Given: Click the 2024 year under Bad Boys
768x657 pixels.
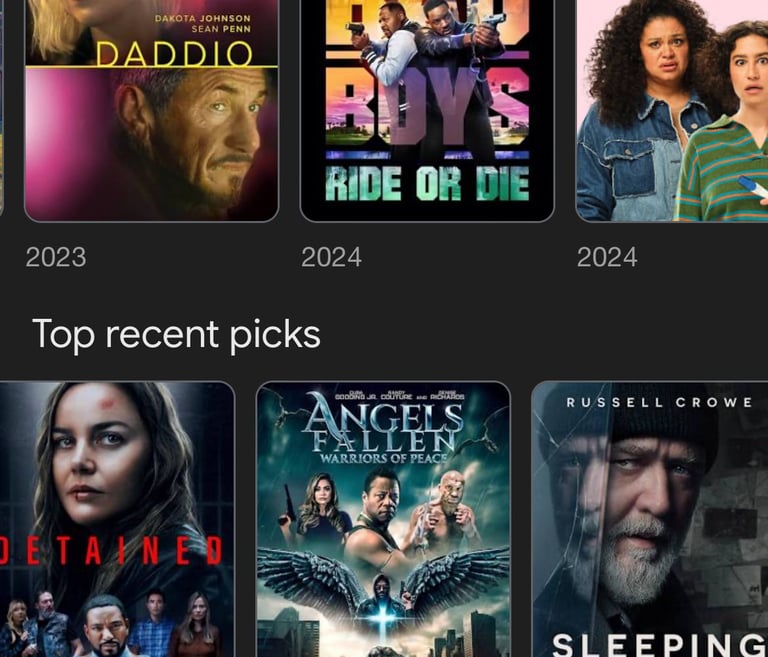Looking at the screenshot, I should (x=332, y=257).
